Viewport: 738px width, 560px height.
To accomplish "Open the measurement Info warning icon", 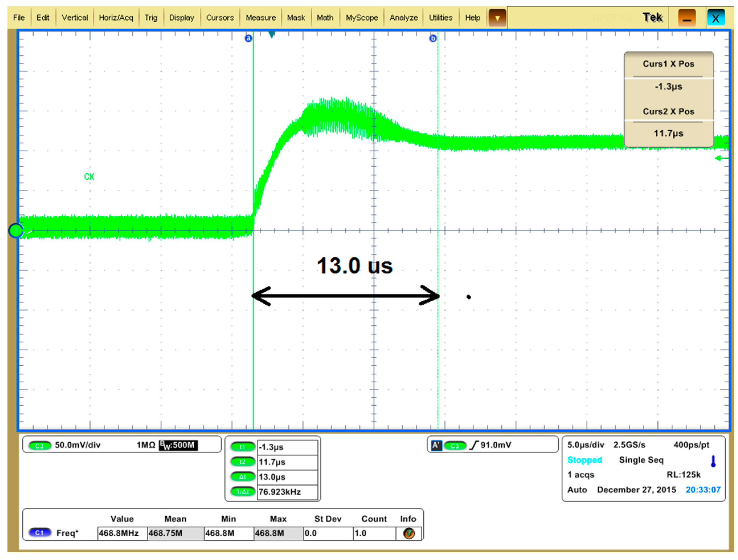I will tap(409, 534).
